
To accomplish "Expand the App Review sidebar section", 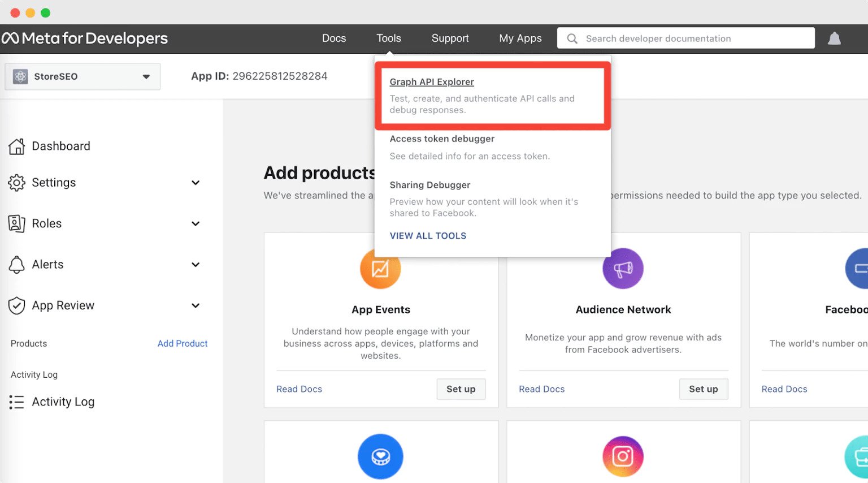I will pos(196,305).
